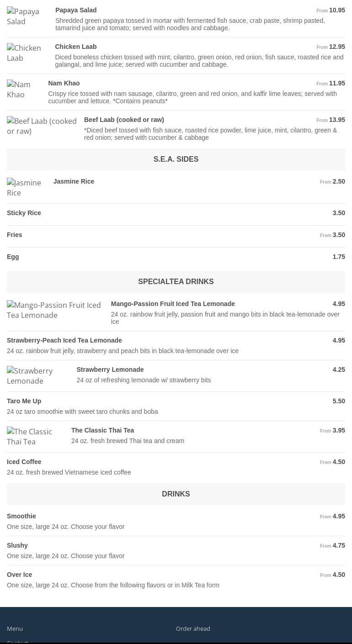Open the Slushy drink item
Screen dimensions: 352x644
pos(17,545)
